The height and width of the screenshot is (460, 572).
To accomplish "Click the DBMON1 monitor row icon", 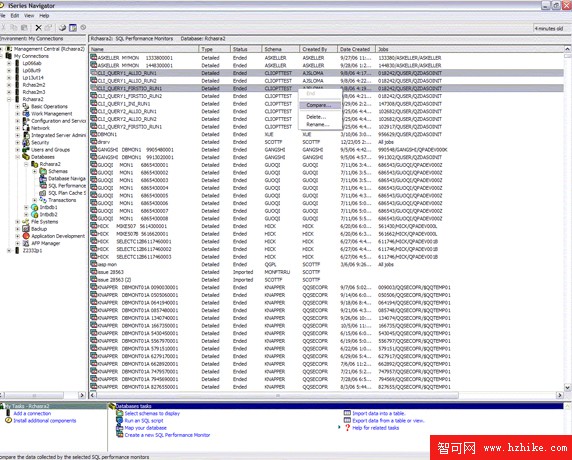I will pyautogui.click(x=93, y=134).
